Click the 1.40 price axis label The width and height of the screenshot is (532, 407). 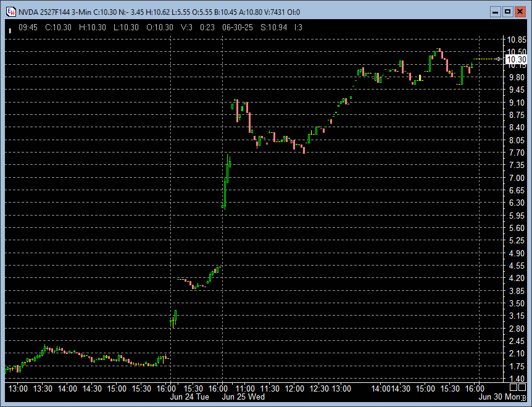pyautogui.click(x=517, y=379)
